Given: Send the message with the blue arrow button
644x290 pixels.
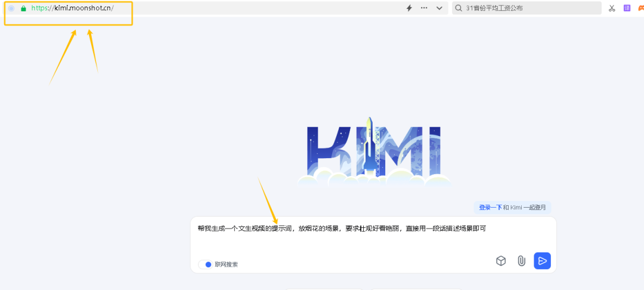Looking at the screenshot, I should 542,261.
